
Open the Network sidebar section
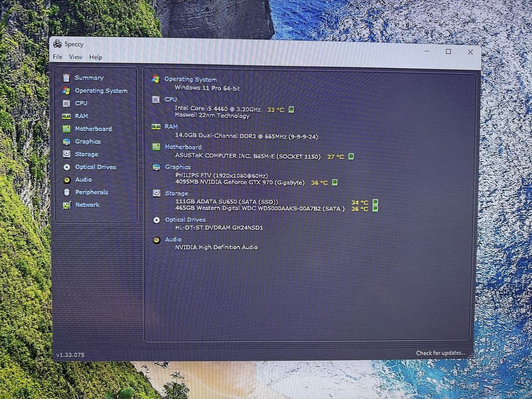[x=87, y=205]
